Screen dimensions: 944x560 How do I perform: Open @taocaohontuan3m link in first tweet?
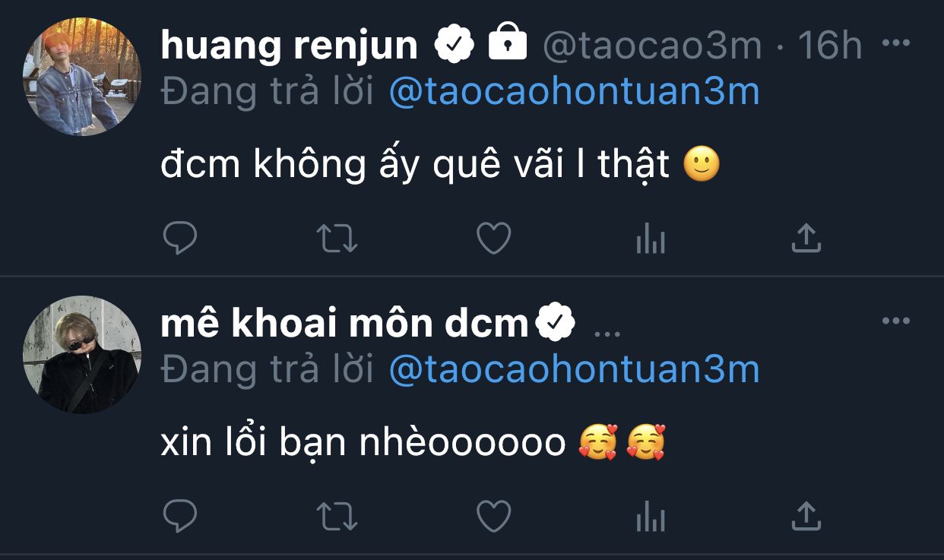pyautogui.click(x=574, y=92)
